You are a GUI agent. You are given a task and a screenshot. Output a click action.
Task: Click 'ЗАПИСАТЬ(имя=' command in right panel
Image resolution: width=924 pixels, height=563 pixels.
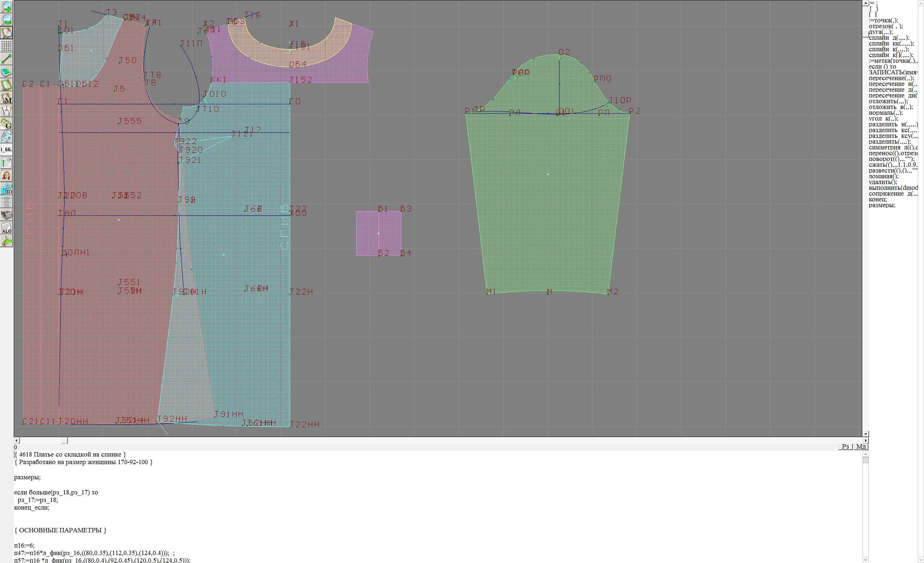pyautogui.click(x=893, y=72)
